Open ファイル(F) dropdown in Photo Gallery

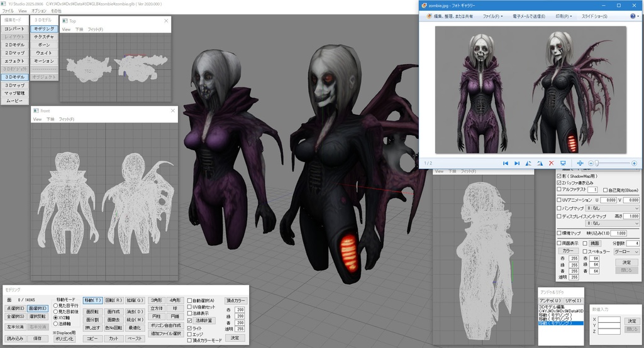coord(492,16)
